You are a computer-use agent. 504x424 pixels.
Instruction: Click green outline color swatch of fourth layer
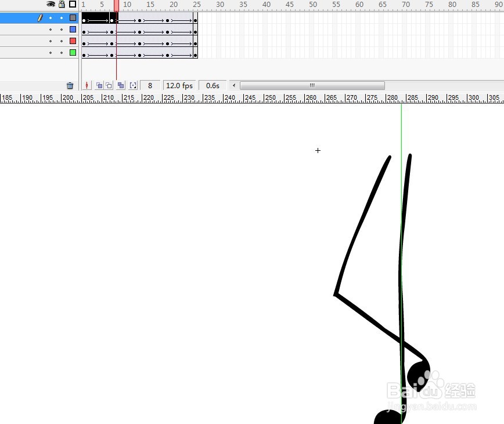pos(73,53)
